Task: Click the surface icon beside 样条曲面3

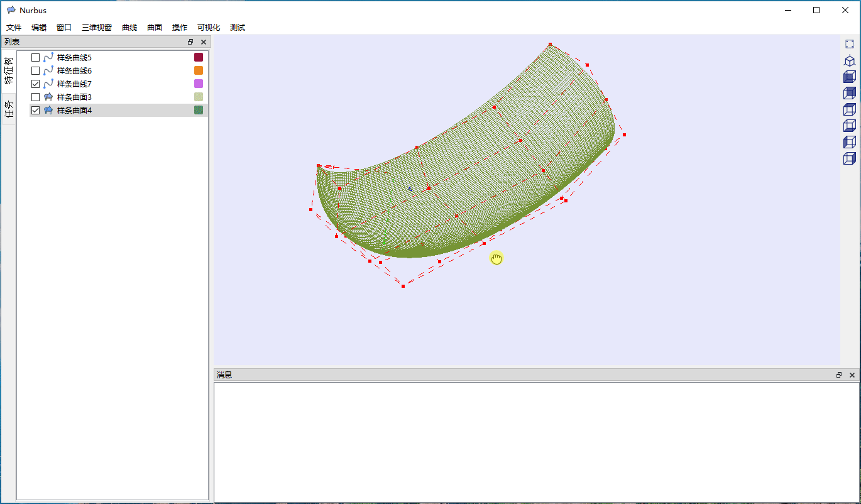Action: click(x=48, y=97)
